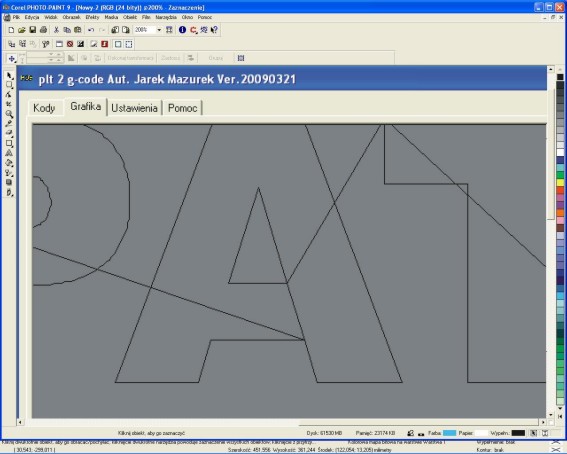Select the Text tool (letter A)
This screenshot has height=454, width=567.
(x=9, y=153)
